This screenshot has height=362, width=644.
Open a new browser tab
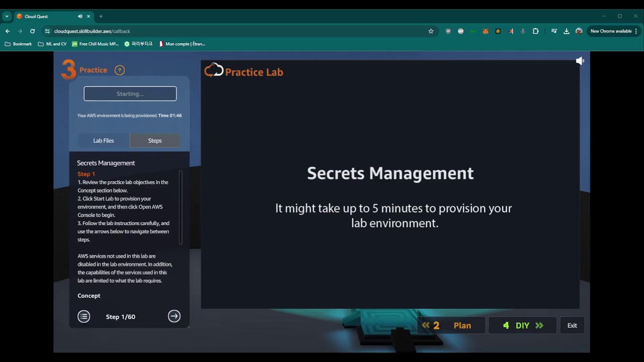101,17
